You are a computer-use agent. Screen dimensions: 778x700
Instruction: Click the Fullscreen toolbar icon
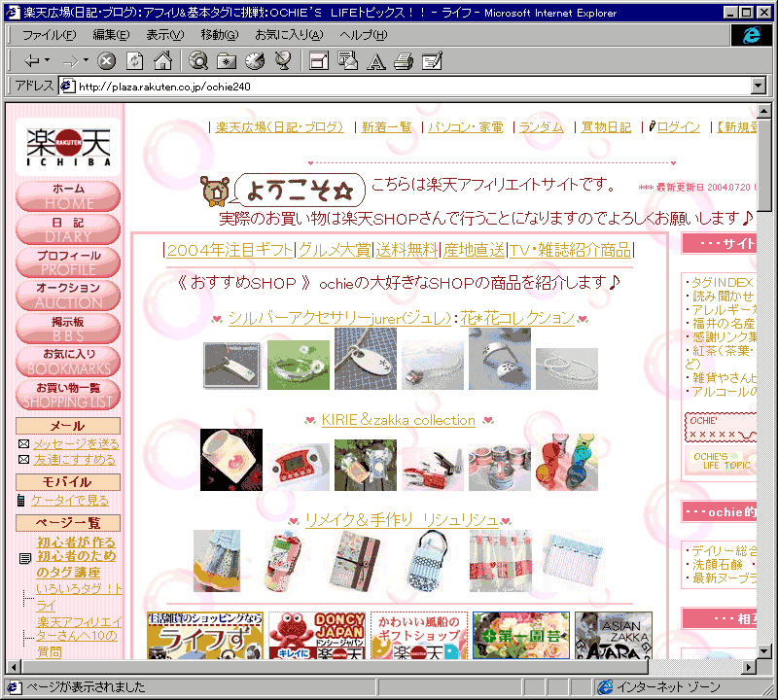319,61
